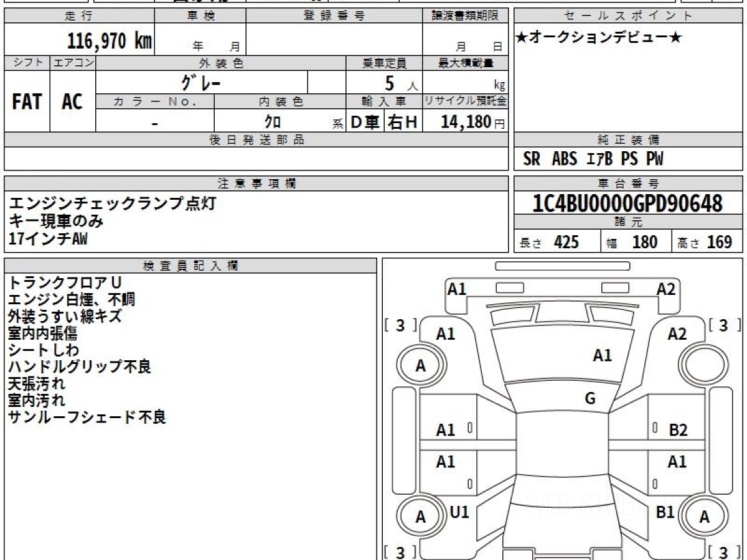
Task: Click the FAT shift value
Action: coord(27,102)
